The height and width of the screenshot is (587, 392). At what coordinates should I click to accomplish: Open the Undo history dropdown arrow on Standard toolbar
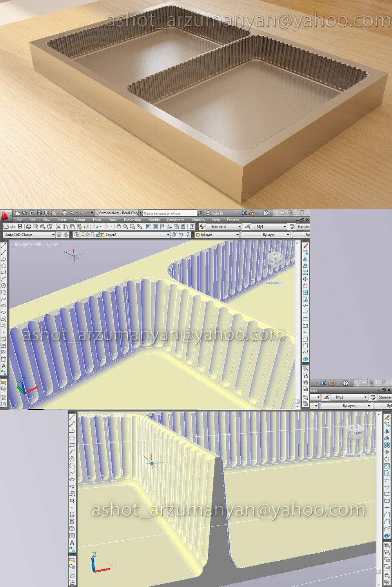click(101, 226)
